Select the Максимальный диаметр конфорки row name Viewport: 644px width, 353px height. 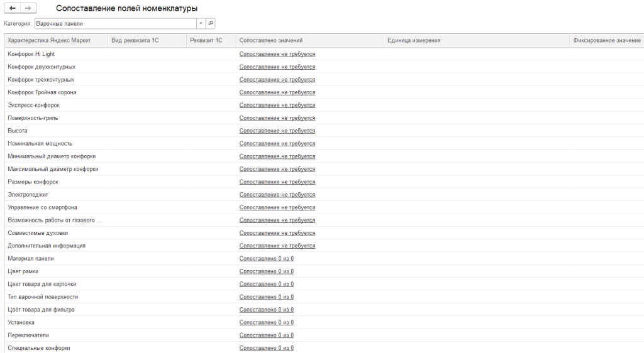point(53,169)
